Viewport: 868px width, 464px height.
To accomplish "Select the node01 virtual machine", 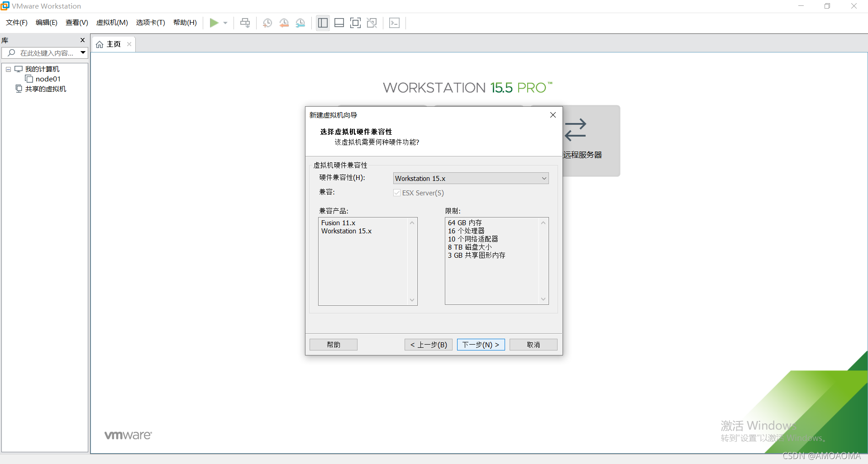I will [x=48, y=79].
